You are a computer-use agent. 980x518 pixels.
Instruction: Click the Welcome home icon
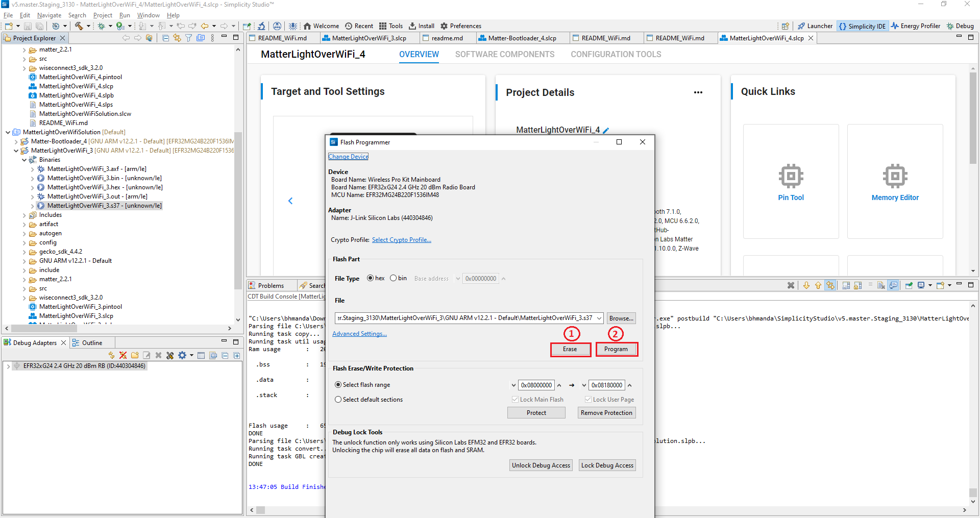coord(307,26)
